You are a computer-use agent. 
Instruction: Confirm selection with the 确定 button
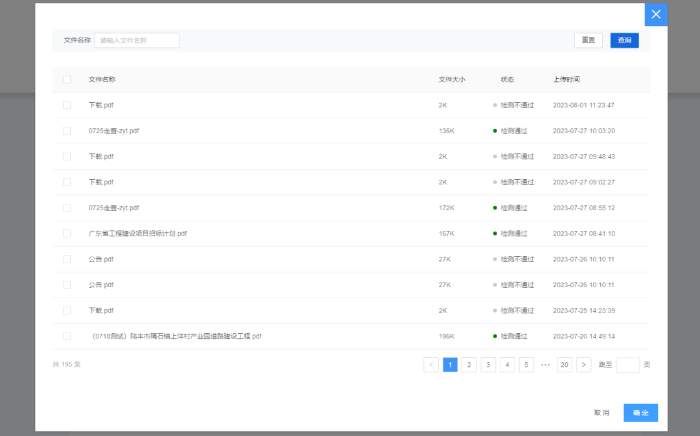(x=640, y=412)
